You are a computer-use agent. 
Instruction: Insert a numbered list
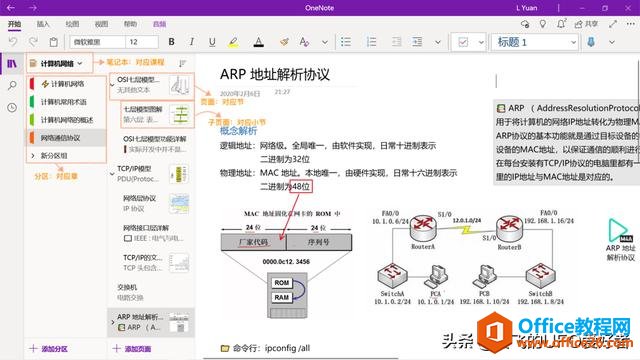tap(371, 42)
